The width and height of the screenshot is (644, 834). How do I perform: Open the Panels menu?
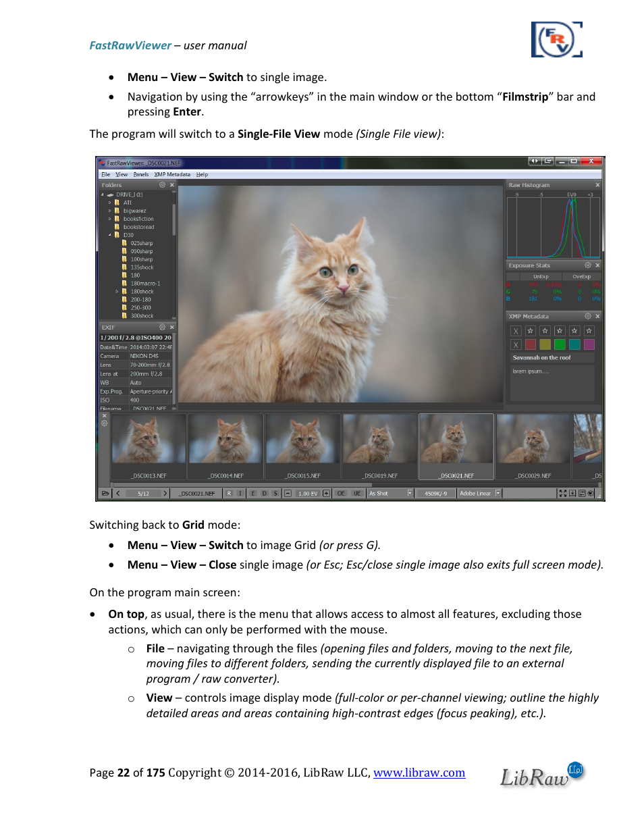(141, 174)
